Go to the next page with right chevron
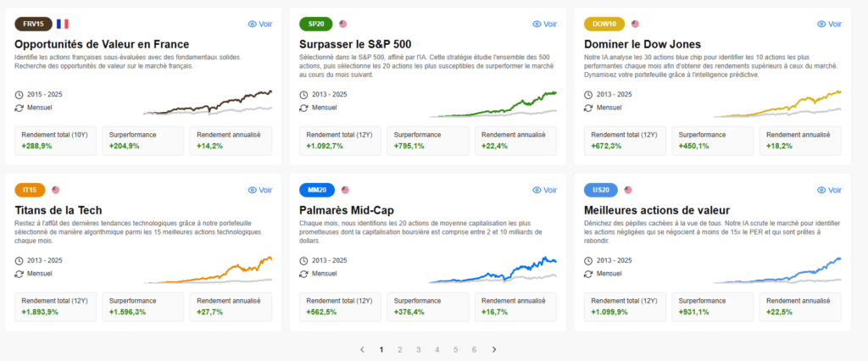868x361 pixels. click(x=494, y=349)
